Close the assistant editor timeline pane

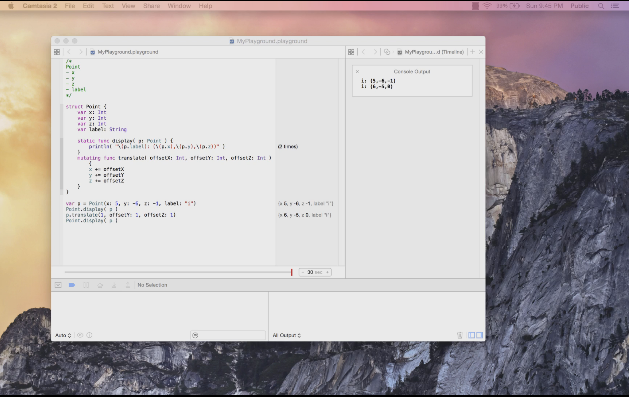(x=481, y=52)
